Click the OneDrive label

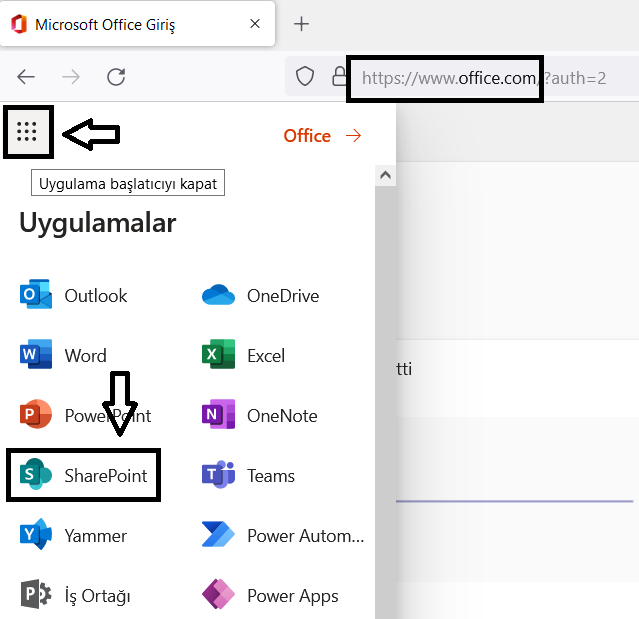click(x=283, y=296)
